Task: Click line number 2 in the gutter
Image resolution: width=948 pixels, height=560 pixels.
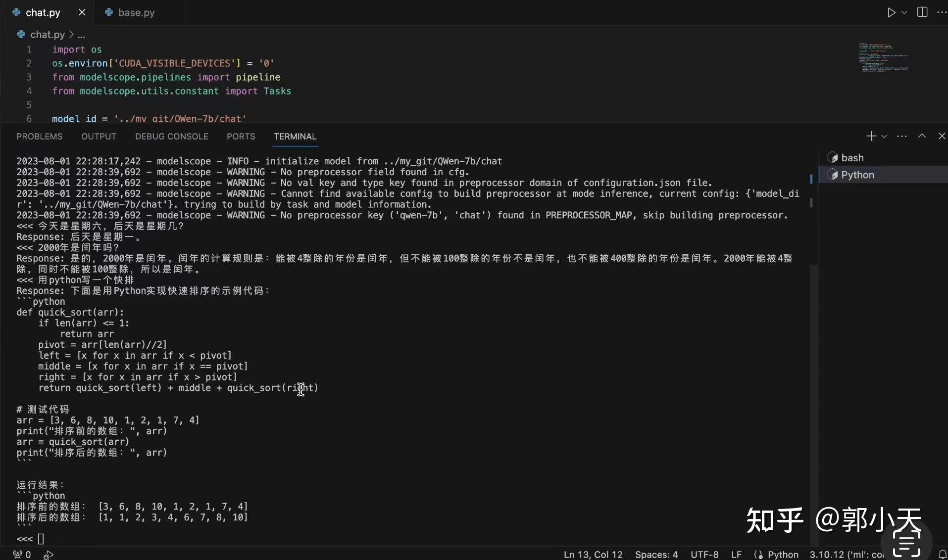Action: 29,63
